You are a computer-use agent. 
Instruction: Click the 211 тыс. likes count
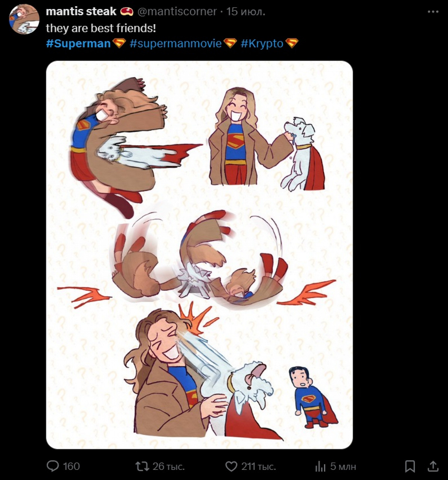(x=259, y=466)
